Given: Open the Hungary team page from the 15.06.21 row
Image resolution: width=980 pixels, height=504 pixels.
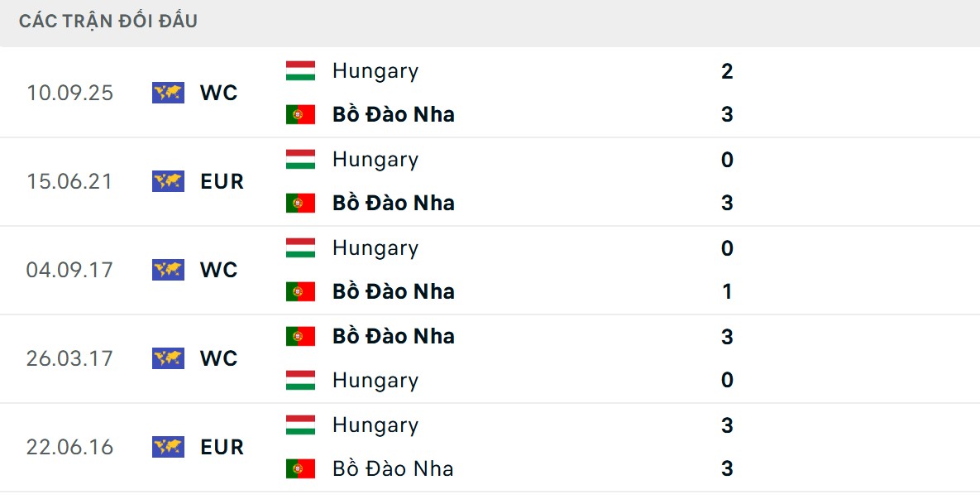Looking at the screenshot, I should coord(374,159).
